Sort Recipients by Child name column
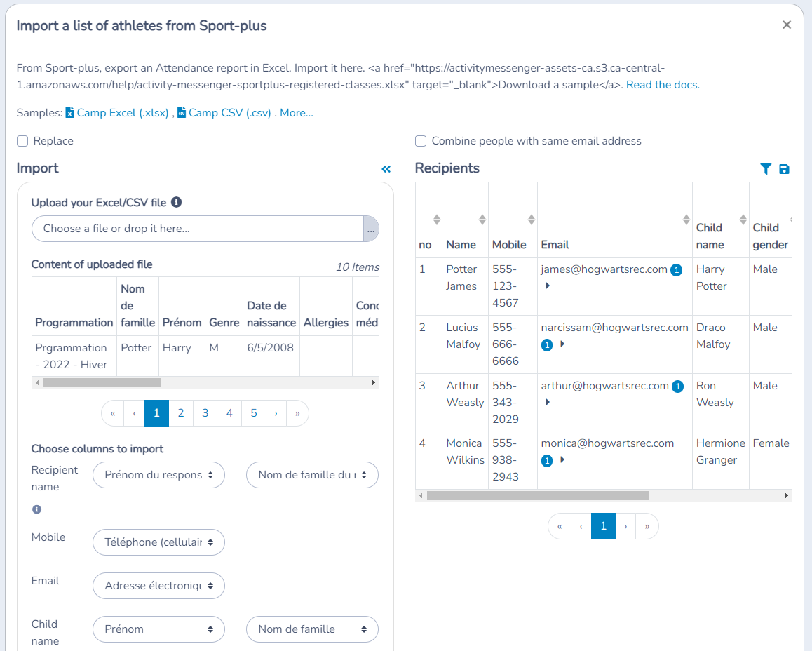Viewport: 812px width, 651px height. (743, 220)
